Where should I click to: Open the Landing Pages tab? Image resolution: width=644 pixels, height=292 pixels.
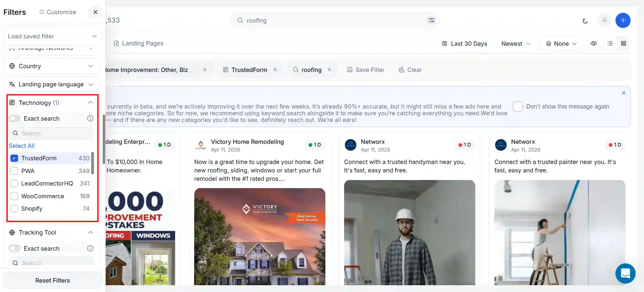[138, 43]
